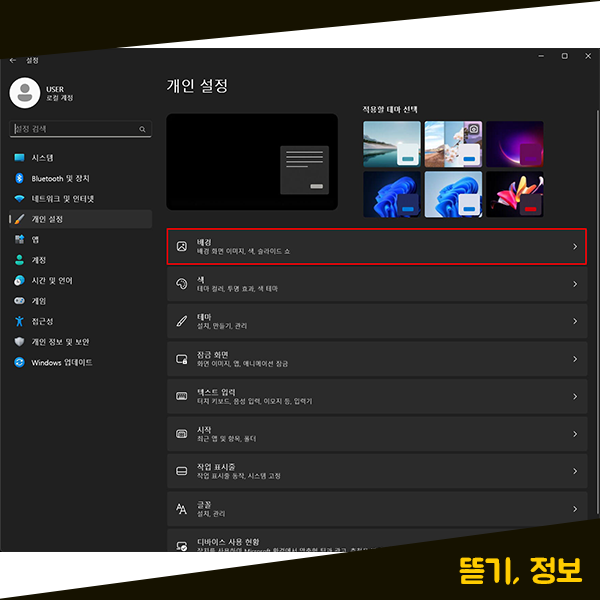Select the Bluetooth icon in sidebar
The image size is (600, 600).
click(x=19, y=178)
